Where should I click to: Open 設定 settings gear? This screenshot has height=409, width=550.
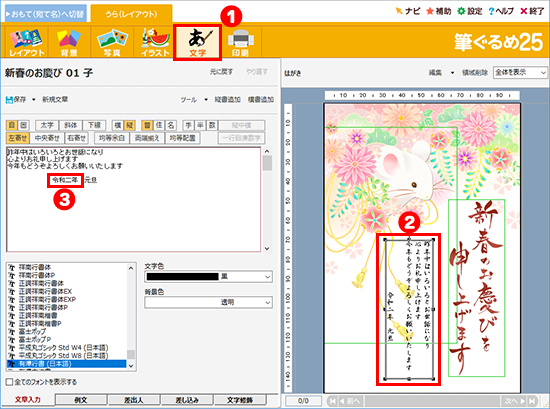(470, 11)
